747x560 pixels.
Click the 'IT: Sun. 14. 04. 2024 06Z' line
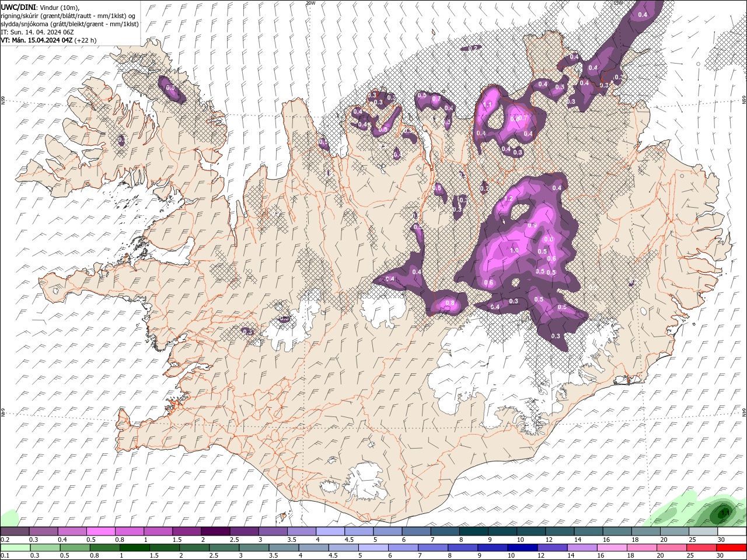37,32
